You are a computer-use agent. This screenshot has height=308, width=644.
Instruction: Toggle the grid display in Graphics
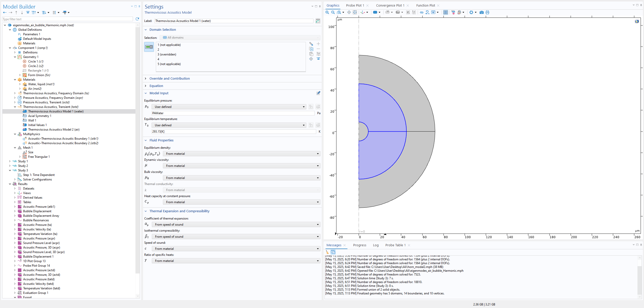[445, 12]
